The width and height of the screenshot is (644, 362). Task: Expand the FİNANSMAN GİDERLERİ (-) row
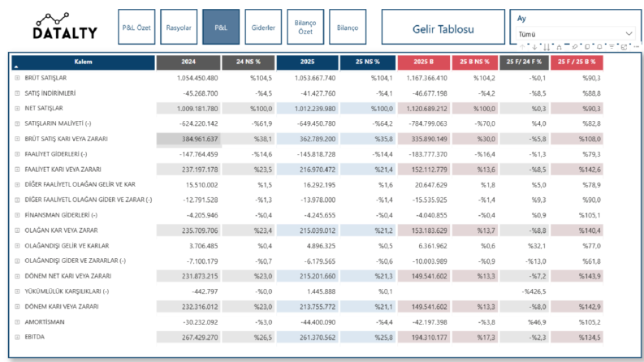tap(17, 215)
